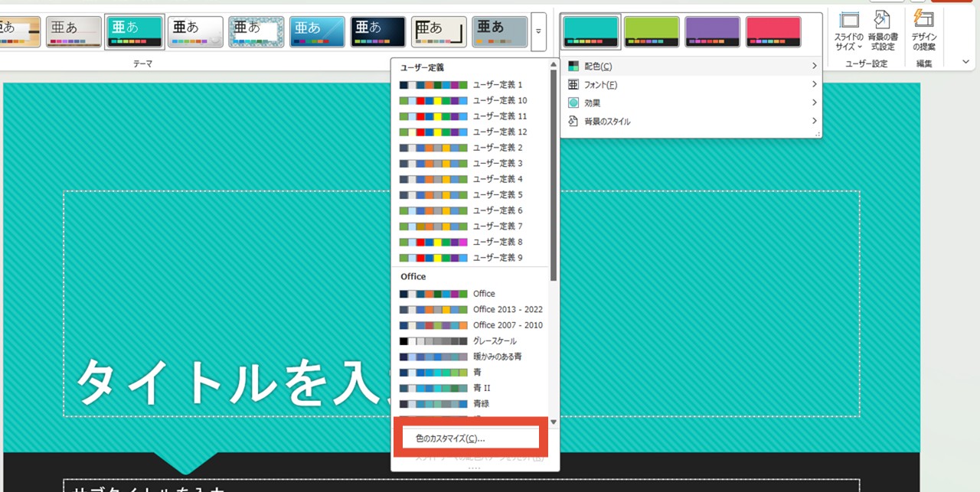Open 背景の書式設定 from the ribbon
The width and height of the screenshot is (980, 492).
point(882,21)
